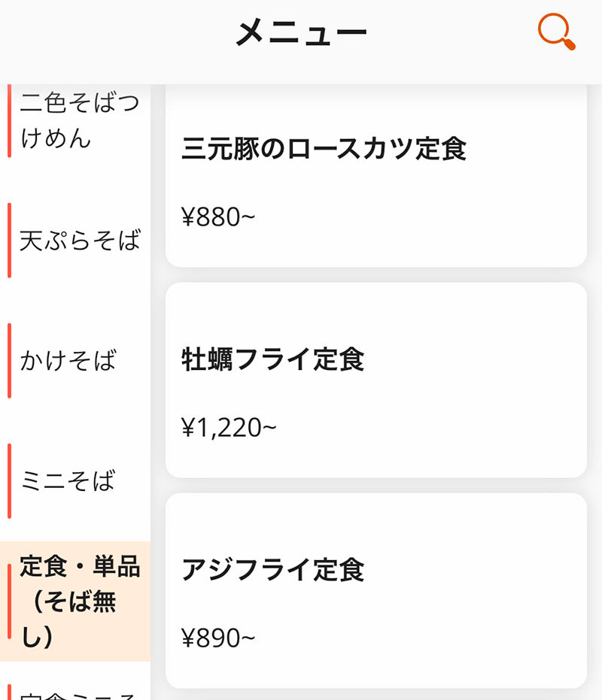Screen dimensions: 602x700
Task: Click red marker beside 天ぷらそば
Action: click(9, 241)
